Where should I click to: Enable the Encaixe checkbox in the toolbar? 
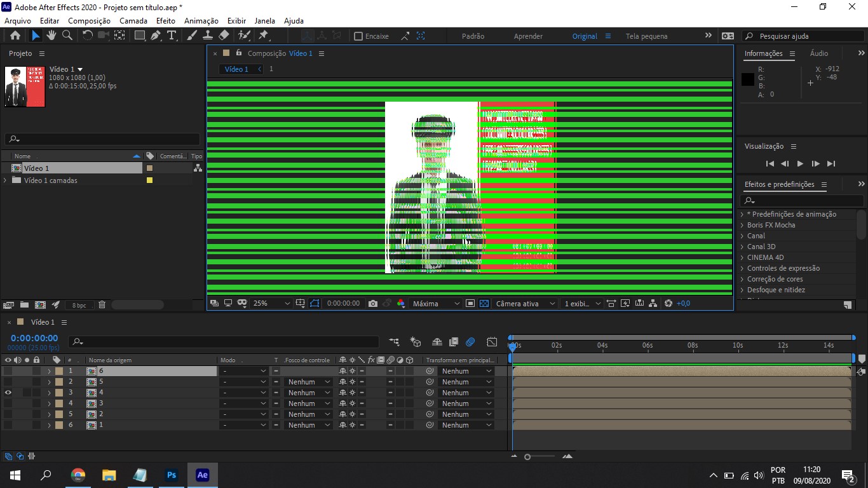coord(360,36)
